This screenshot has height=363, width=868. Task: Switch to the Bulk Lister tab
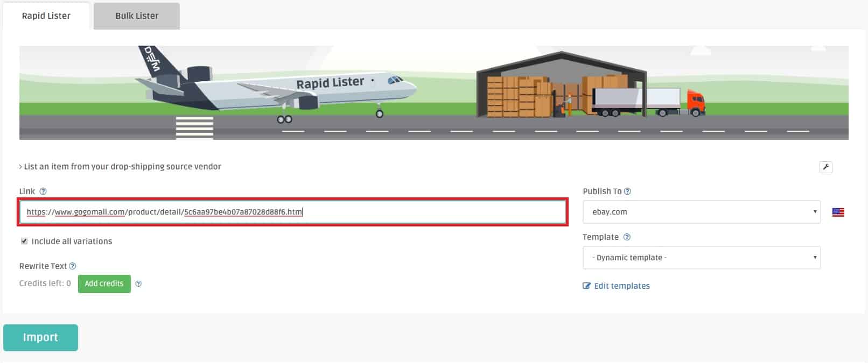tap(137, 16)
